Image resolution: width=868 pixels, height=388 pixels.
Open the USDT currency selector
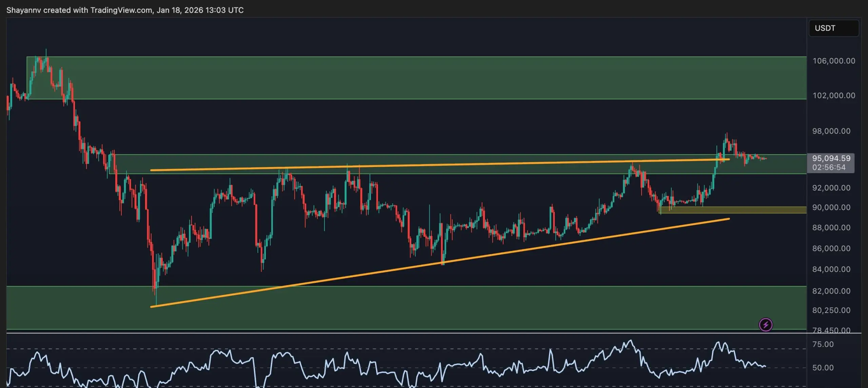833,28
